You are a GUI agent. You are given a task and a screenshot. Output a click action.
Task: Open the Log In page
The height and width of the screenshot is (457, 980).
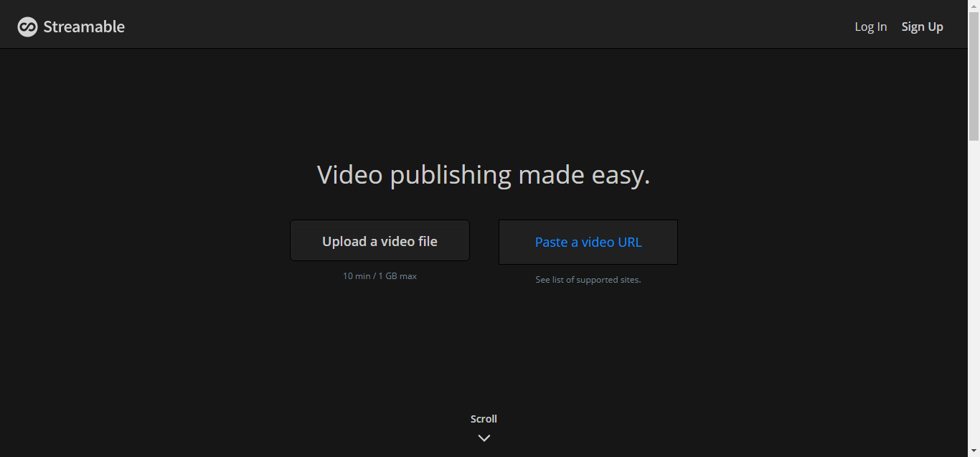(870, 27)
